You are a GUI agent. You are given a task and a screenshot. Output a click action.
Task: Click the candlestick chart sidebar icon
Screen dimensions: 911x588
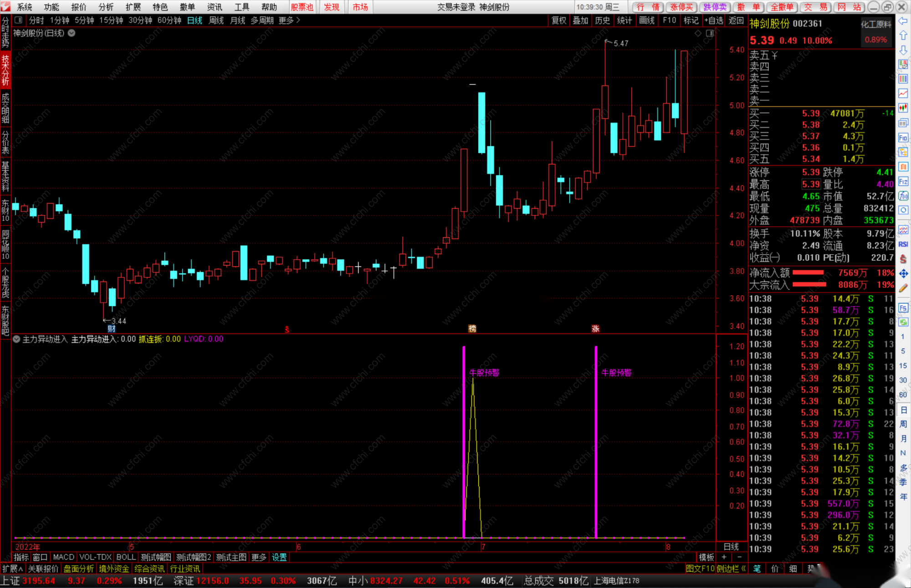click(x=903, y=108)
